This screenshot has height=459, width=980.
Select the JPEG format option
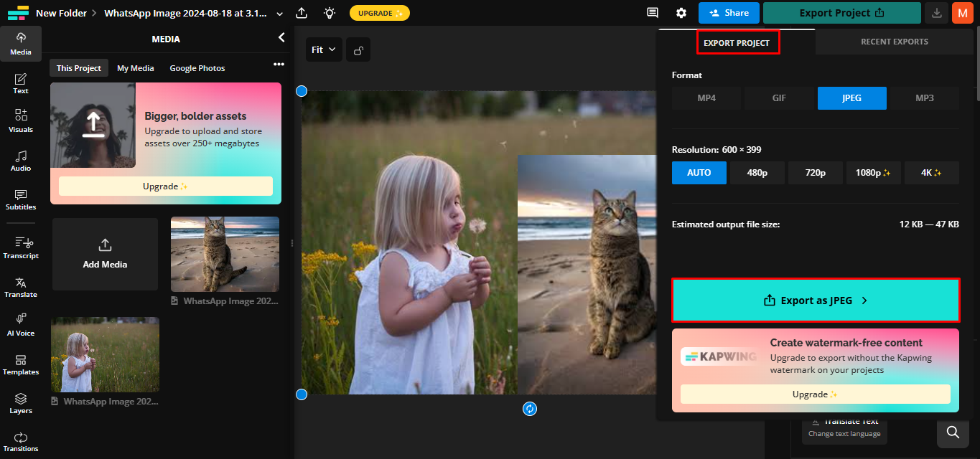pos(851,98)
